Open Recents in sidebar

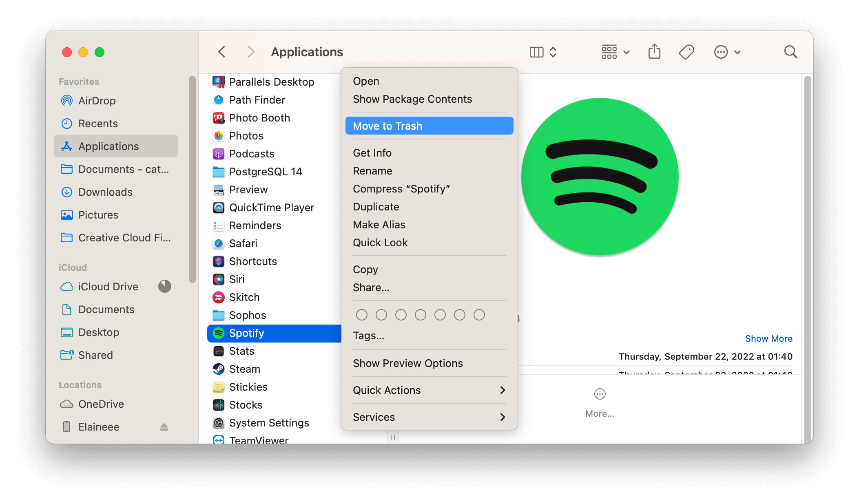point(116,124)
